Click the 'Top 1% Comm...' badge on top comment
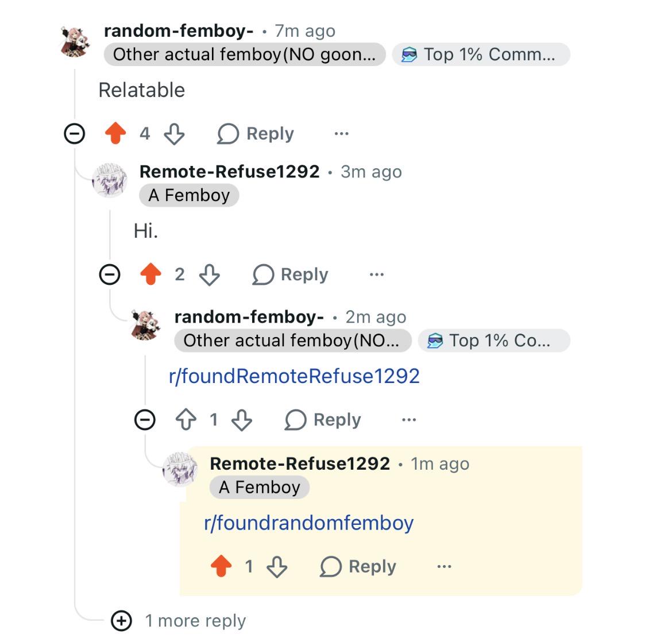 point(481,55)
